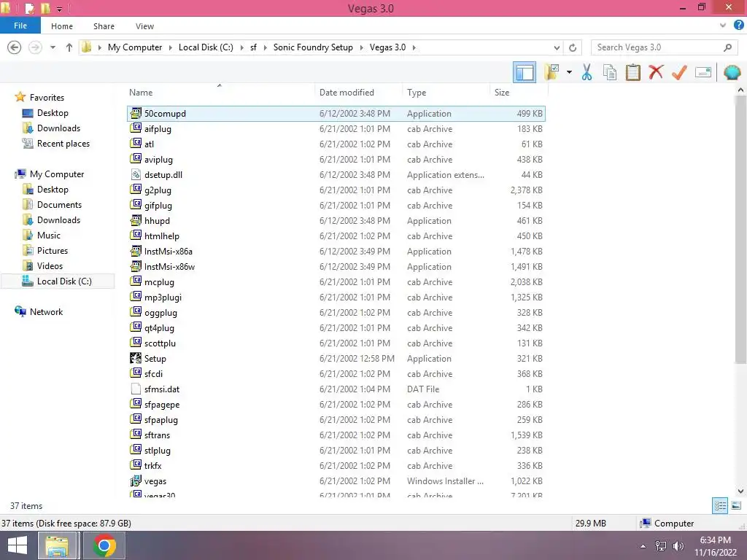747x560 pixels.
Task: Select Favorites in the navigation pane
Action: point(47,97)
